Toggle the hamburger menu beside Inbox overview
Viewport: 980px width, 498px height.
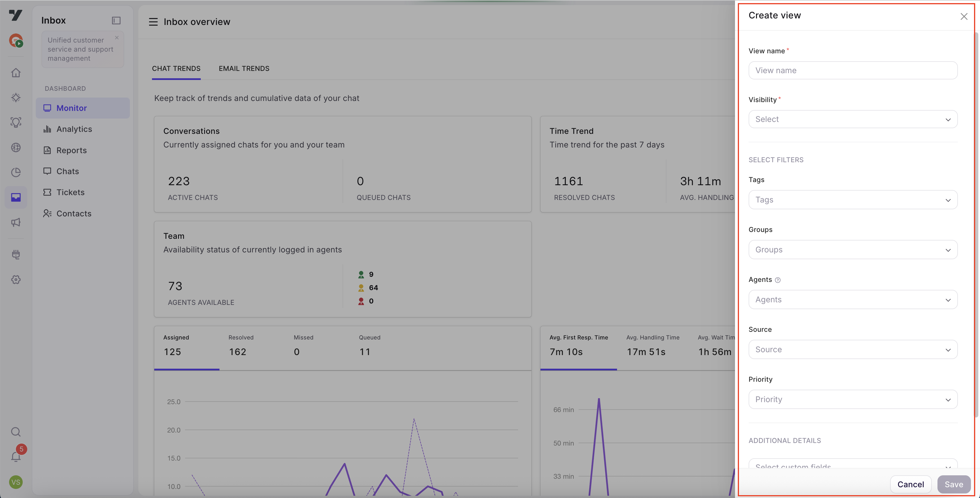tap(153, 22)
